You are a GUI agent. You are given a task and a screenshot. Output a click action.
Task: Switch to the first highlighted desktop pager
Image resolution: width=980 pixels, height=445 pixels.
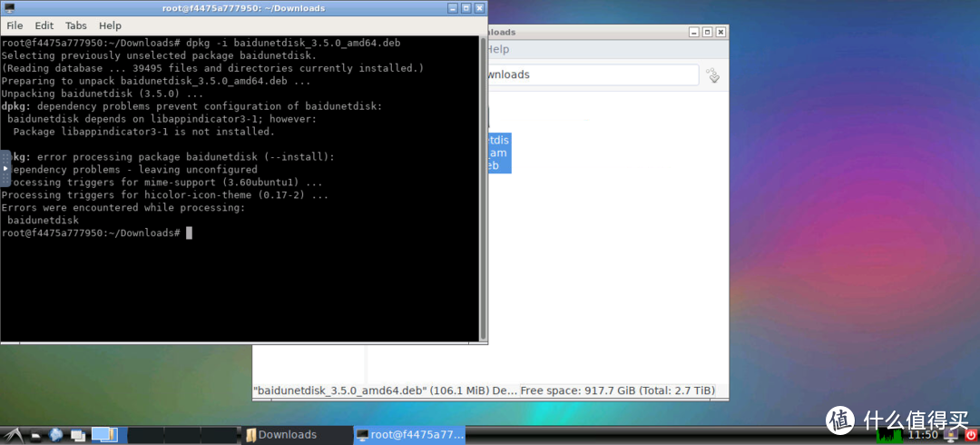110,435
